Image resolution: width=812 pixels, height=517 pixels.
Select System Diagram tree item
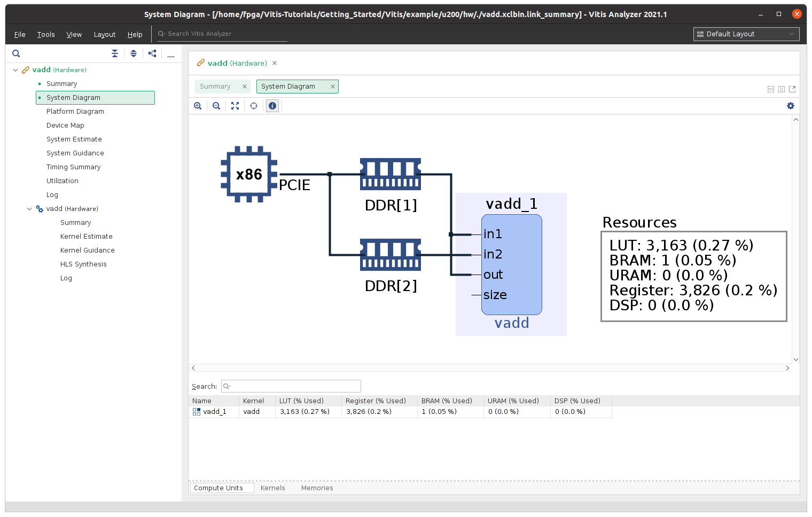point(95,98)
